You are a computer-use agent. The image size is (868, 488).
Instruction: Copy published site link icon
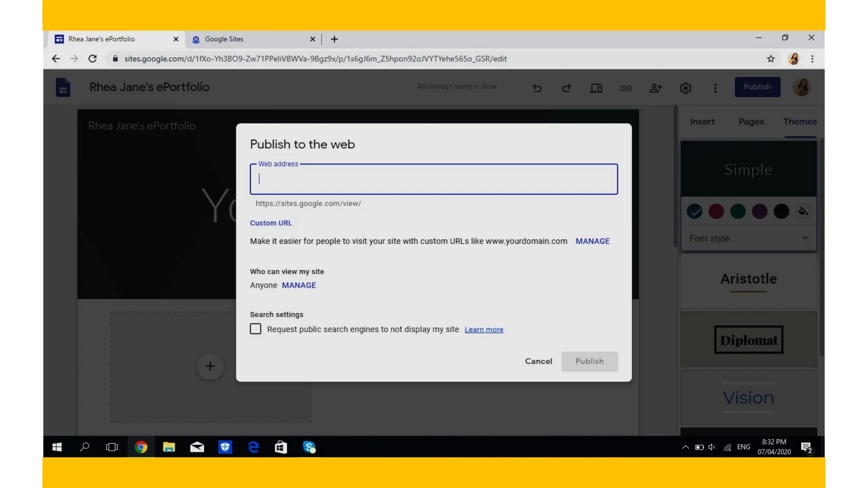coord(626,88)
